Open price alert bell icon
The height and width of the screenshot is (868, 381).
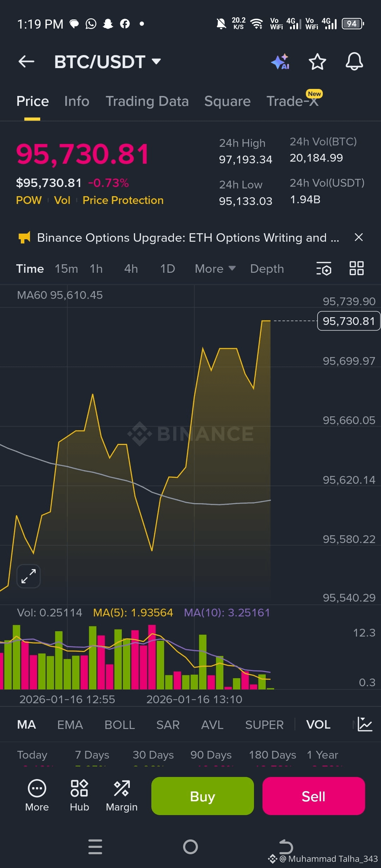coord(354,62)
